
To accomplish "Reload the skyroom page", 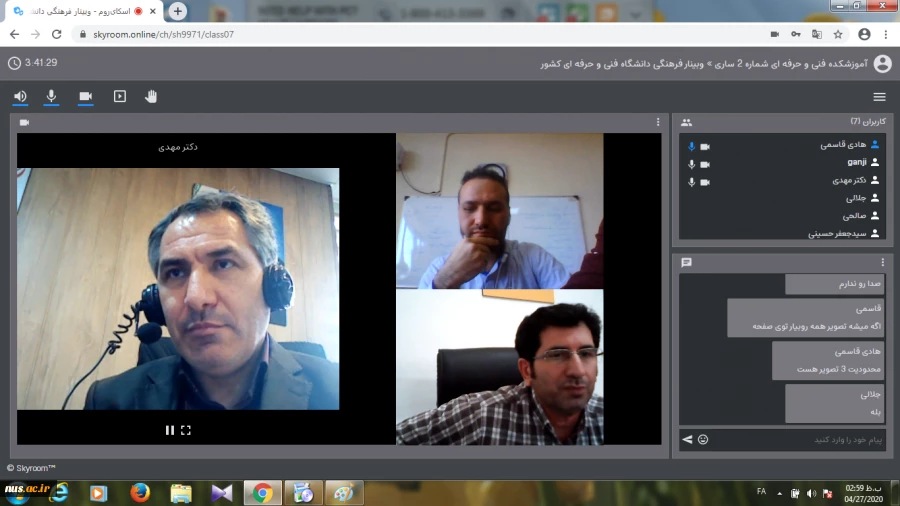I will pos(56,34).
